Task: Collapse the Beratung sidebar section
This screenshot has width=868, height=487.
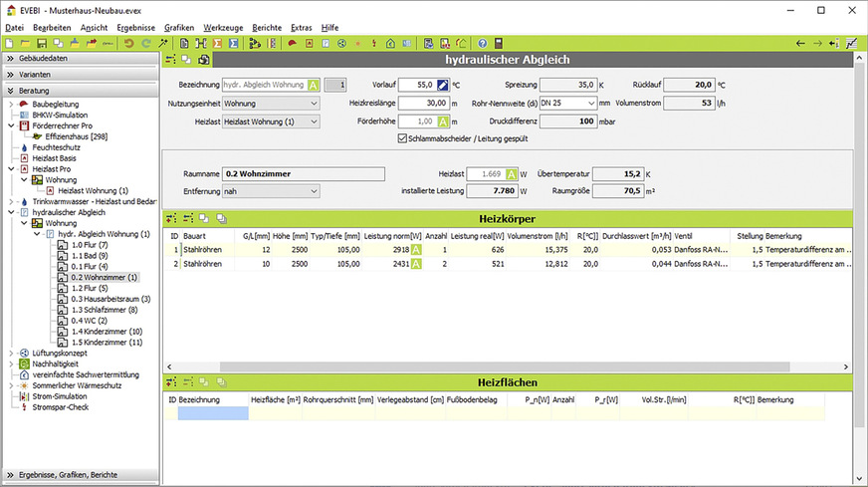Action: pyautogui.click(x=81, y=91)
